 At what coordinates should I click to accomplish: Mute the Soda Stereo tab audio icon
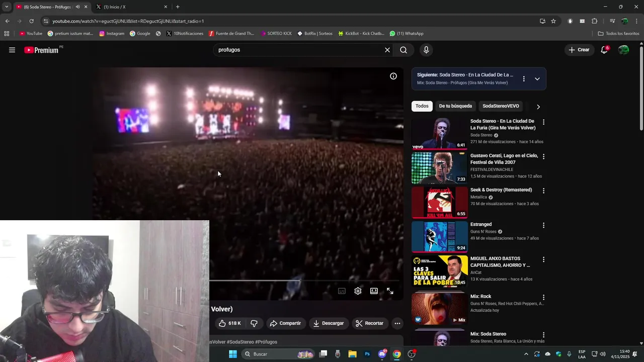77,7
